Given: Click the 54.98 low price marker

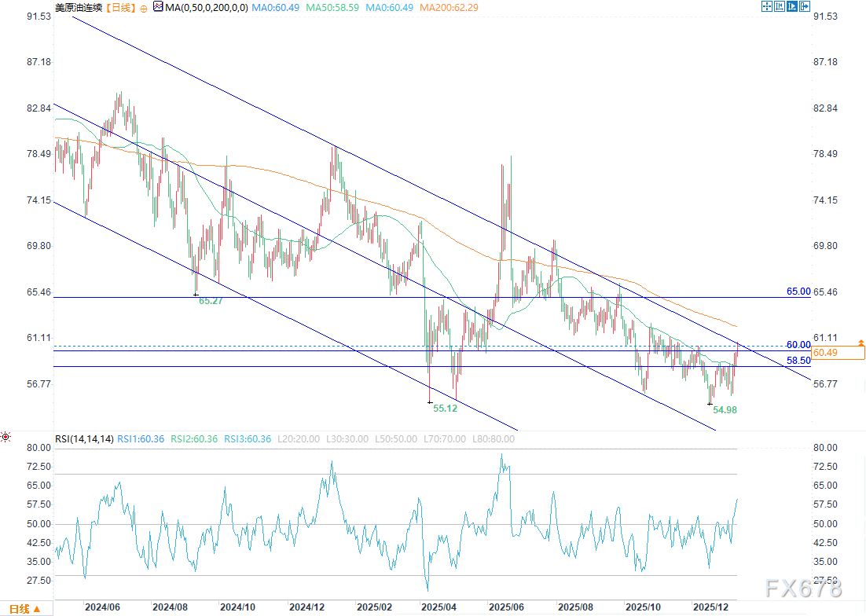Looking at the screenshot, I should click(x=725, y=410).
